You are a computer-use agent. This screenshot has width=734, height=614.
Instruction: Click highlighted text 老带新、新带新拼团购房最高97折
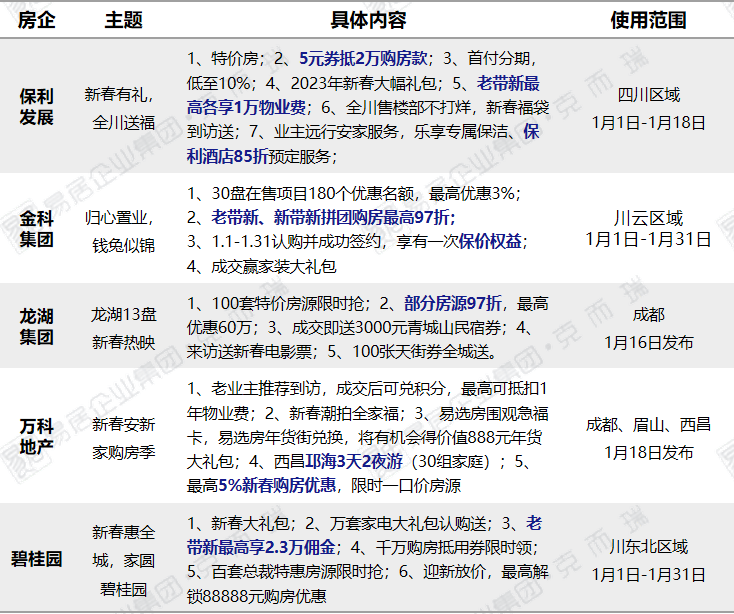tap(333, 217)
